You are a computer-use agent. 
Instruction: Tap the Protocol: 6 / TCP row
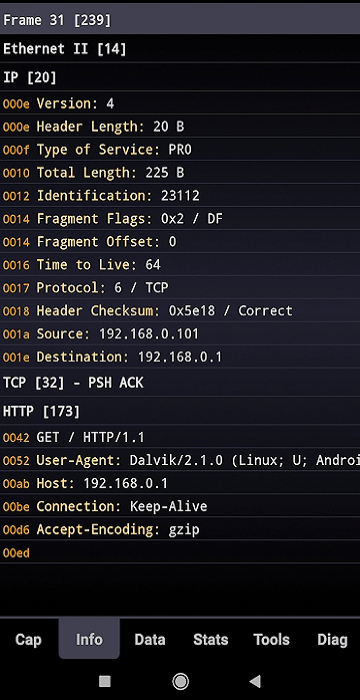tap(180, 288)
